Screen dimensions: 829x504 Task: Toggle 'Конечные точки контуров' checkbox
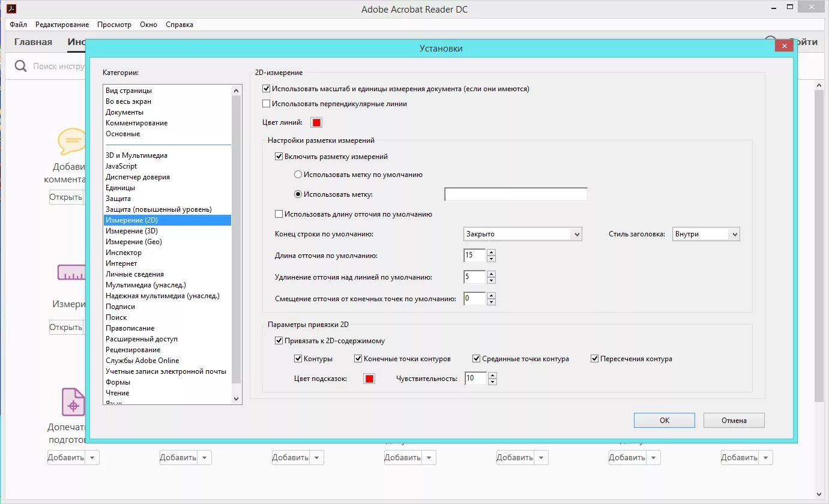tap(358, 359)
